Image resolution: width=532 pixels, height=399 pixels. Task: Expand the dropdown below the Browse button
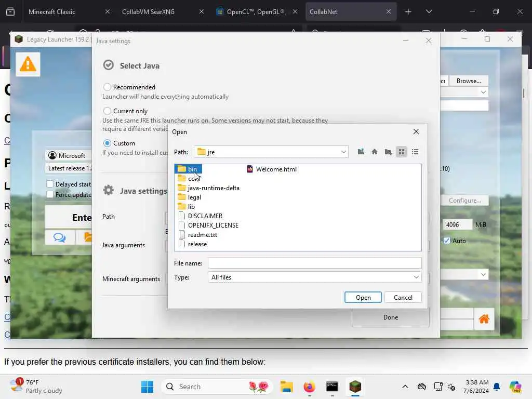point(483,92)
